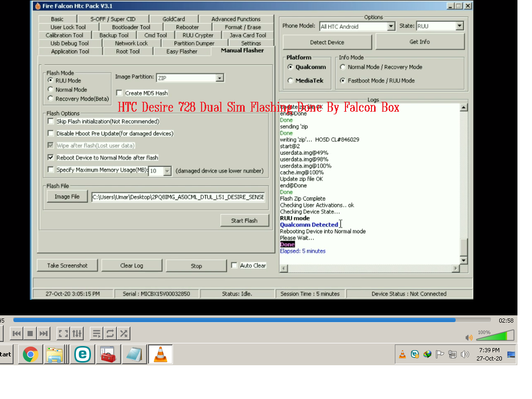
Task: Stop VLC playback
Action: (x=30, y=334)
